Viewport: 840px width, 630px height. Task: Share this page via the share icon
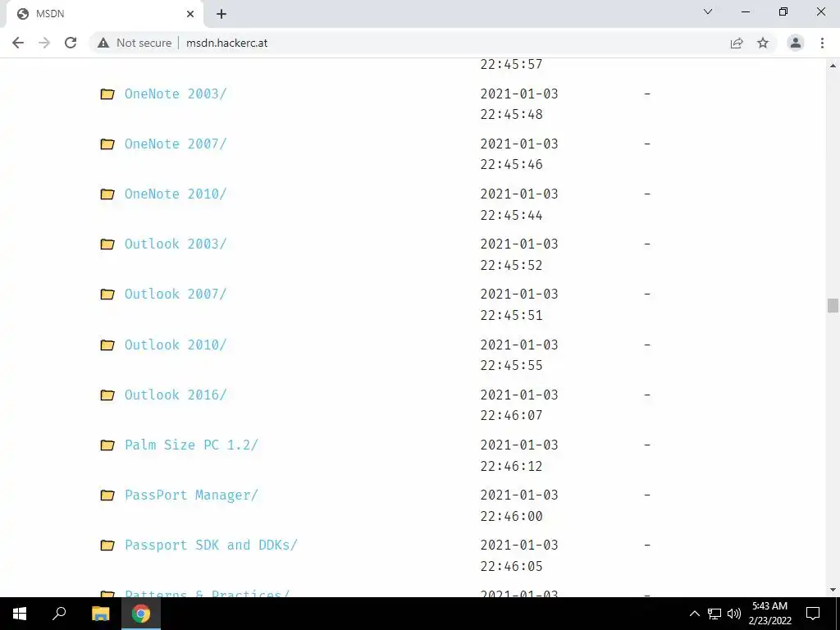point(737,43)
